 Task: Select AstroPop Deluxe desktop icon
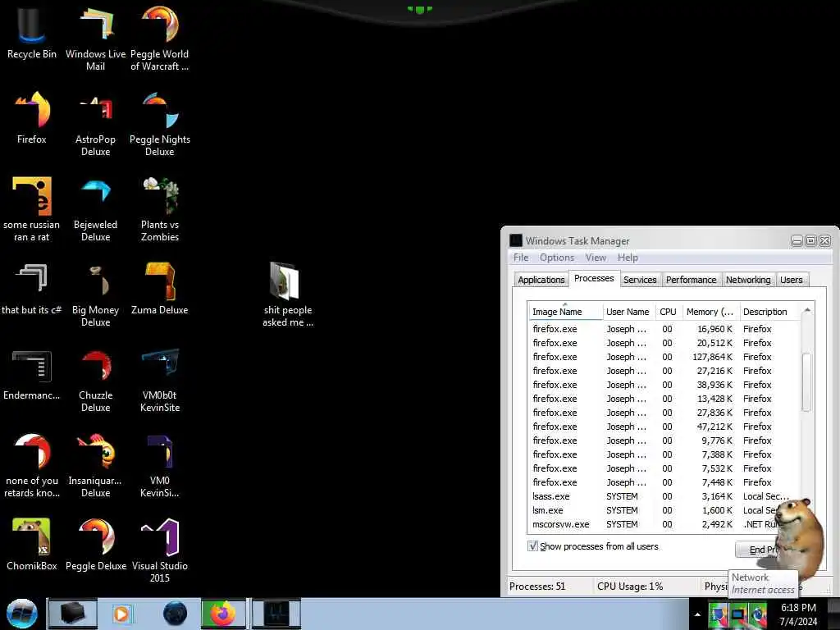tap(95, 125)
